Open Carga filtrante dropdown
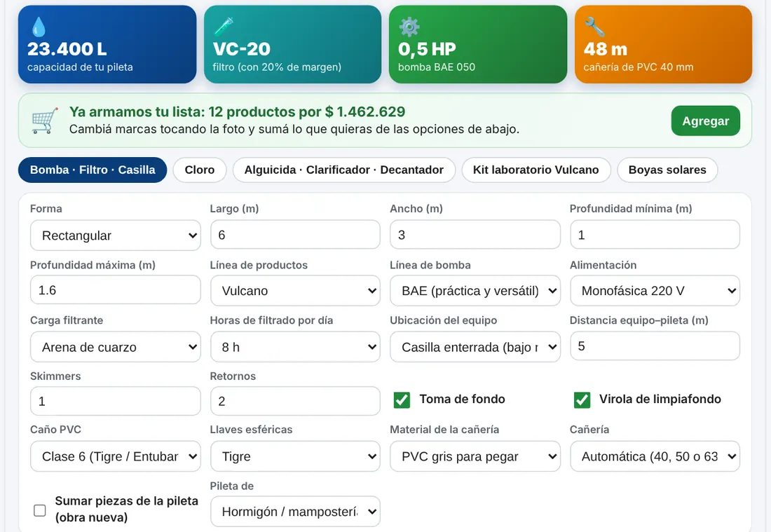 116,347
